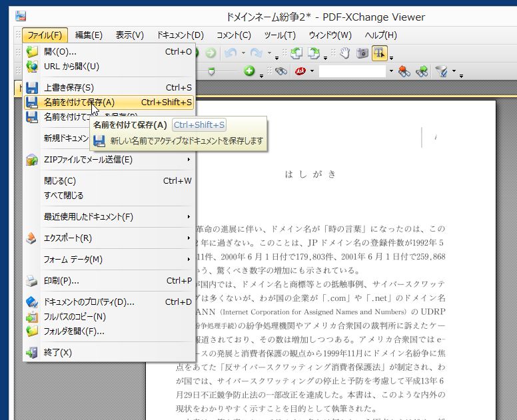The width and height of the screenshot is (517, 420).
Task: Rotate page counterclockwise icon
Action: pos(296,53)
